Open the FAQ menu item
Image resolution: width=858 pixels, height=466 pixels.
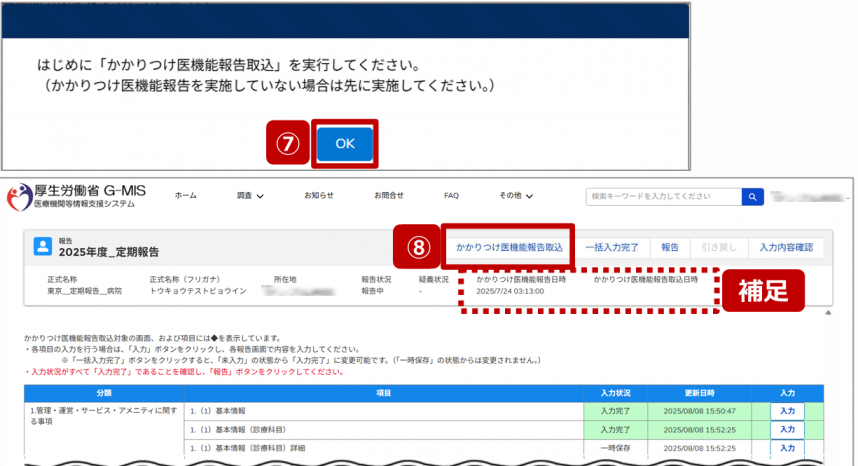[x=451, y=195]
